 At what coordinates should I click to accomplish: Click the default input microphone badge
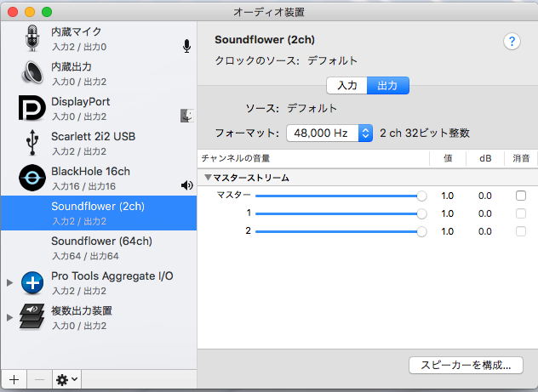pyautogui.click(x=186, y=46)
